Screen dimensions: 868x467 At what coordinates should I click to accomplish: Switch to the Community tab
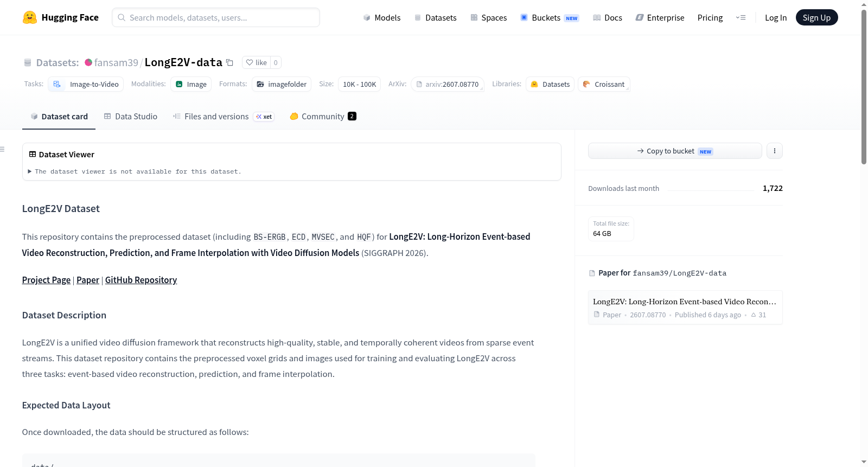[x=323, y=117]
